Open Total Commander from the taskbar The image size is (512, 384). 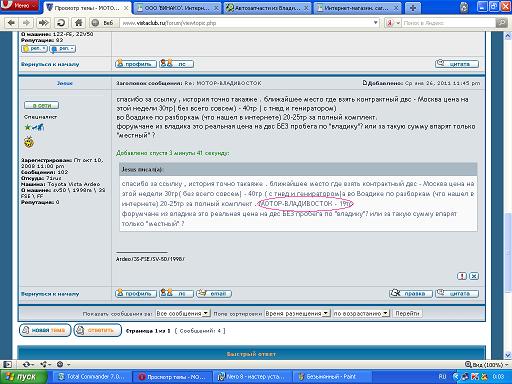pyautogui.click(x=91, y=377)
